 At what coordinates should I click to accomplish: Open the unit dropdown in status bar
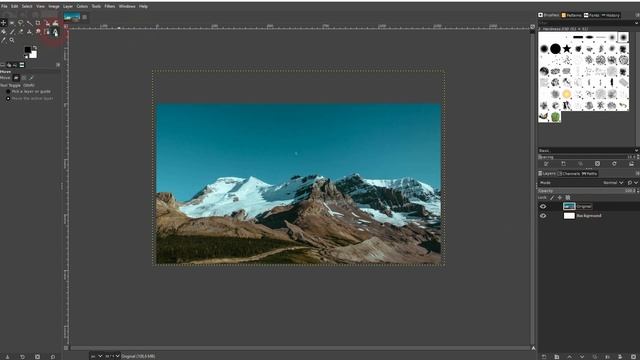point(96,356)
